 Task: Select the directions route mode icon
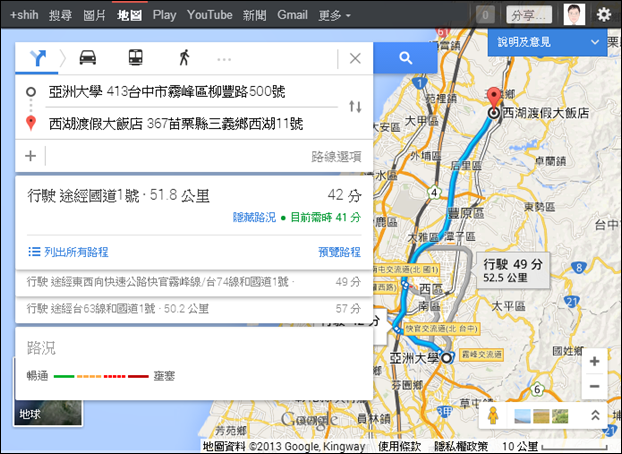coord(38,58)
